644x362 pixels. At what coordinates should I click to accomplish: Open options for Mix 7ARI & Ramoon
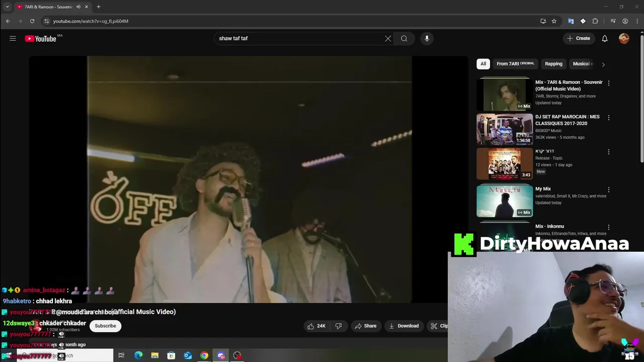tap(609, 83)
